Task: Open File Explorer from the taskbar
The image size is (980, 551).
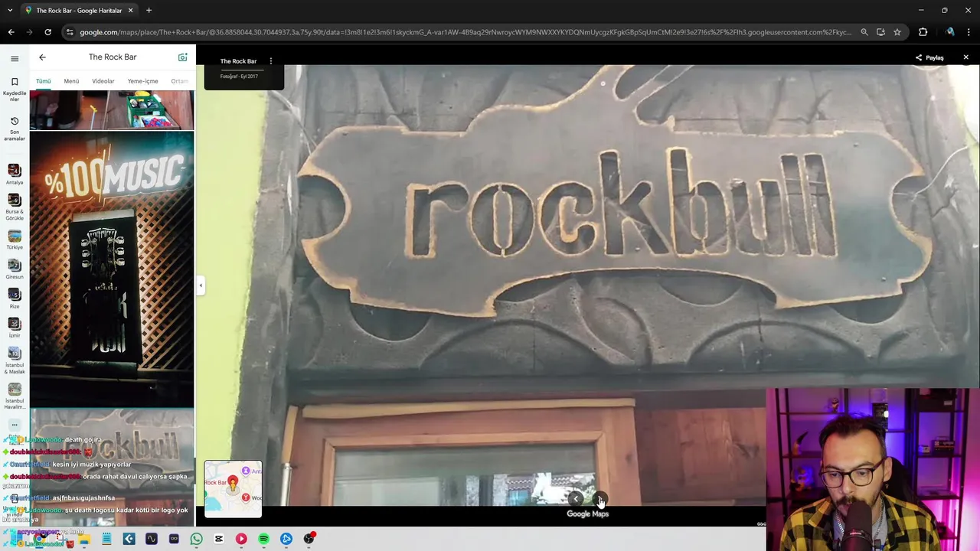Action: coord(84,539)
